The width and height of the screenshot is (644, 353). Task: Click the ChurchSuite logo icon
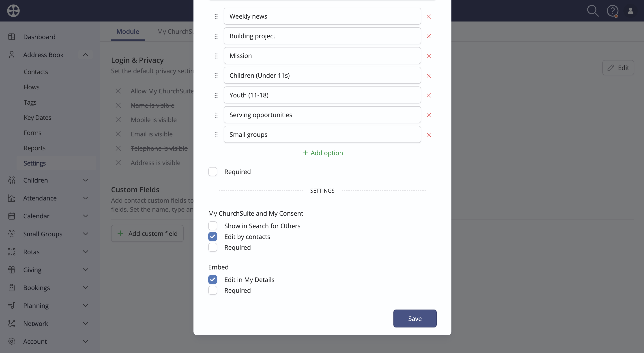pyautogui.click(x=13, y=11)
